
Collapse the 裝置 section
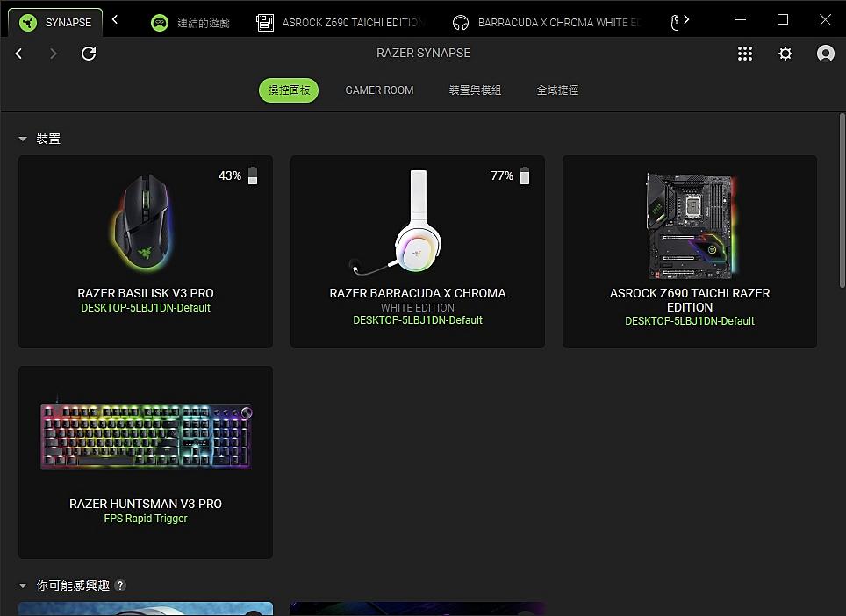click(x=23, y=140)
